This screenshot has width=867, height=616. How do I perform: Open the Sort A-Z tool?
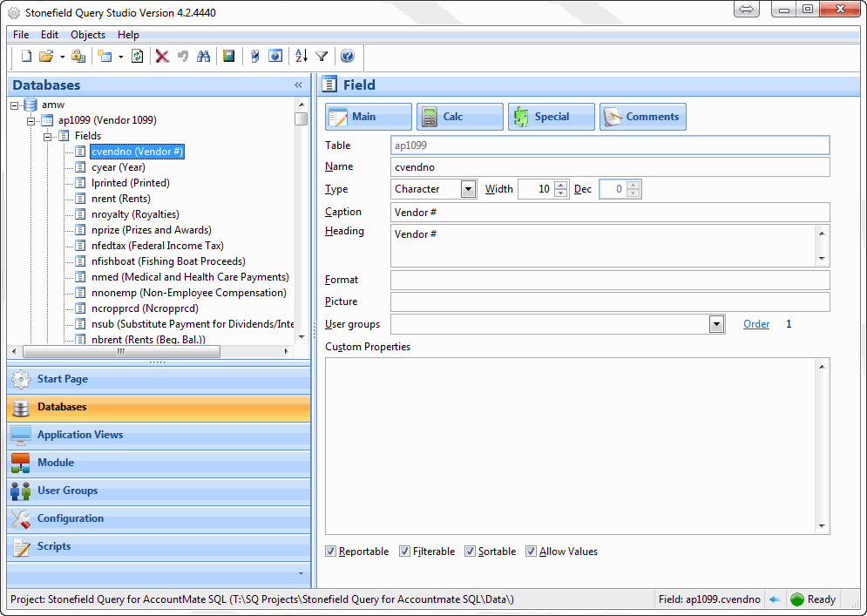[300, 56]
